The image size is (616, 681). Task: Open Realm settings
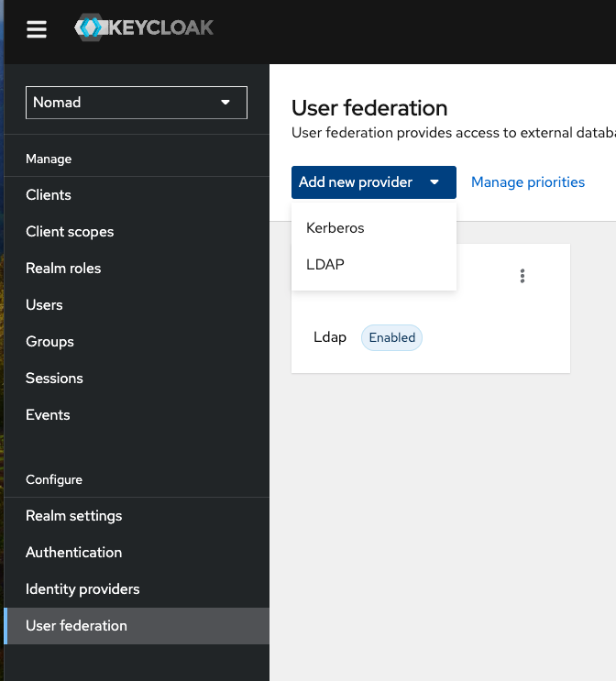(73, 516)
